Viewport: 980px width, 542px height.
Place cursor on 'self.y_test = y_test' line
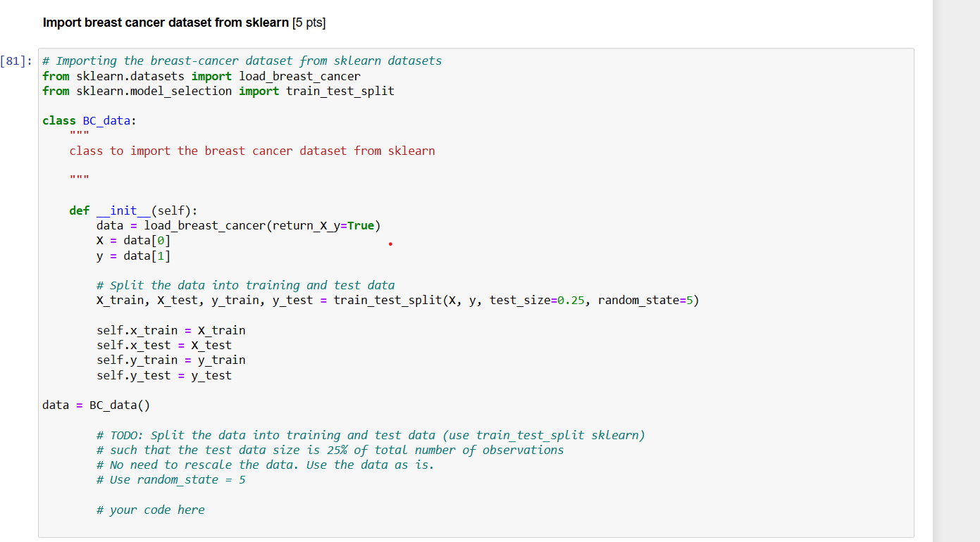[163, 375]
